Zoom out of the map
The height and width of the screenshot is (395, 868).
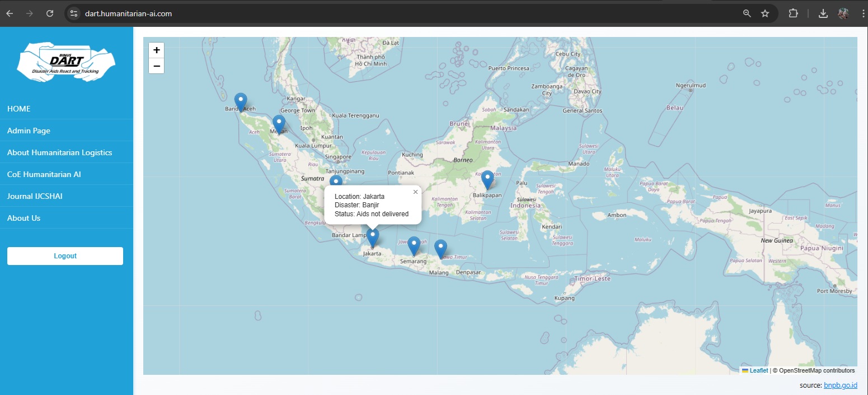(157, 66)
